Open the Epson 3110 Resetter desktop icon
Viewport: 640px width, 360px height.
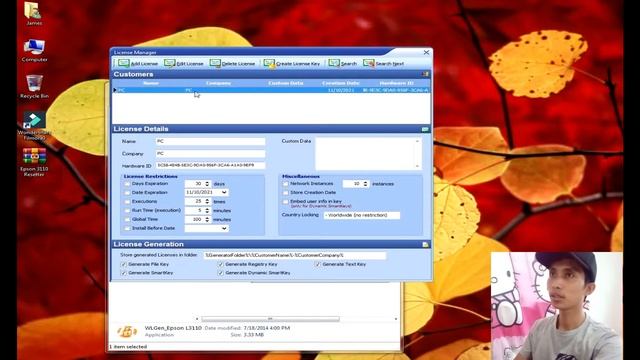[x=34, y=162]
